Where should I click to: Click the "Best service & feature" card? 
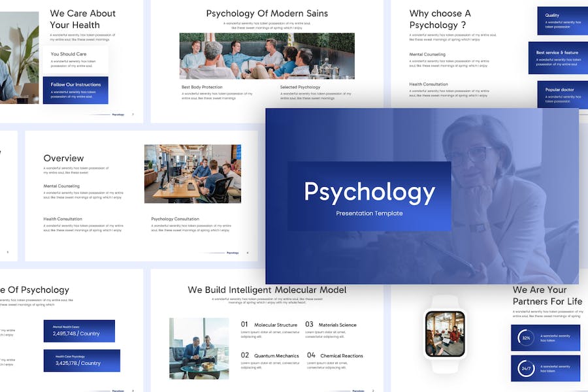tap(558, 57)
